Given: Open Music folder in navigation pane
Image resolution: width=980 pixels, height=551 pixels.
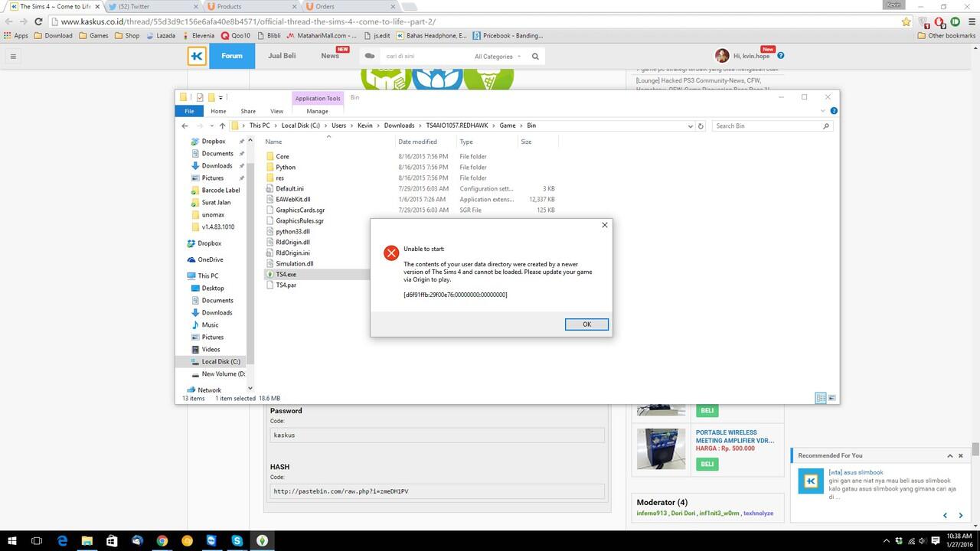Looking at the screenshot, I should (210, 324).
